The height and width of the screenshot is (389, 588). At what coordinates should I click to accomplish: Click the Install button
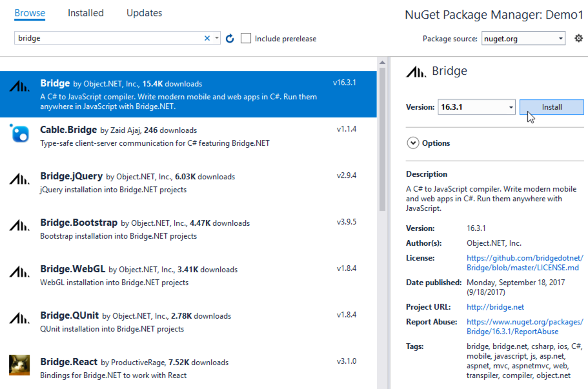[x=552, y=107]
